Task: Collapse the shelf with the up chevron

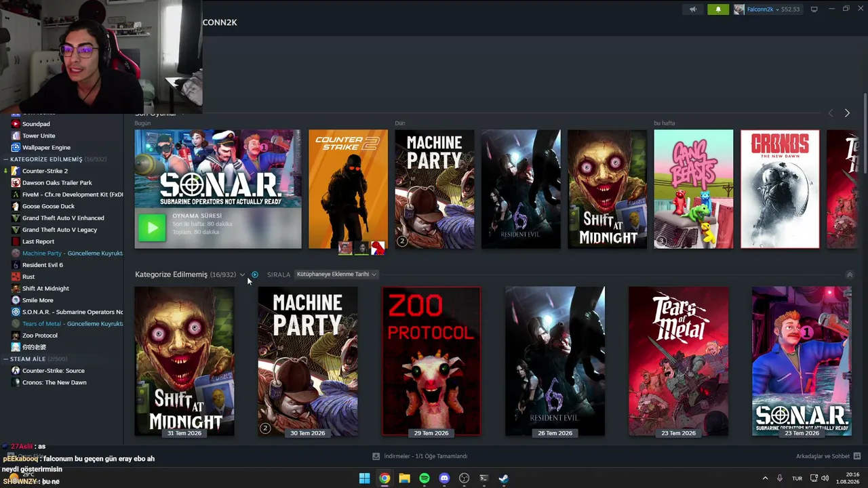Action: [850, 274]
